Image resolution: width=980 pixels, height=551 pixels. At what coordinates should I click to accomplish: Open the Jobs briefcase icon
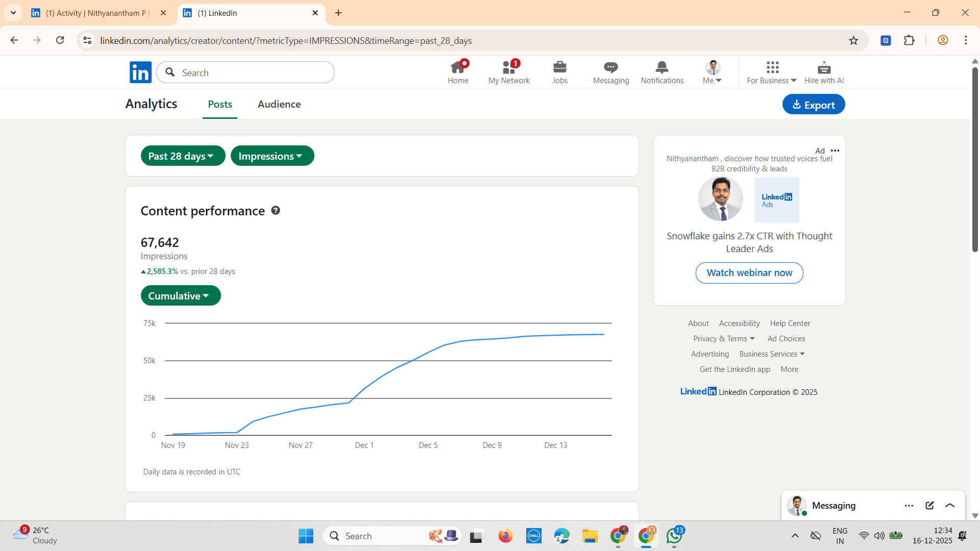pos(560,72)
